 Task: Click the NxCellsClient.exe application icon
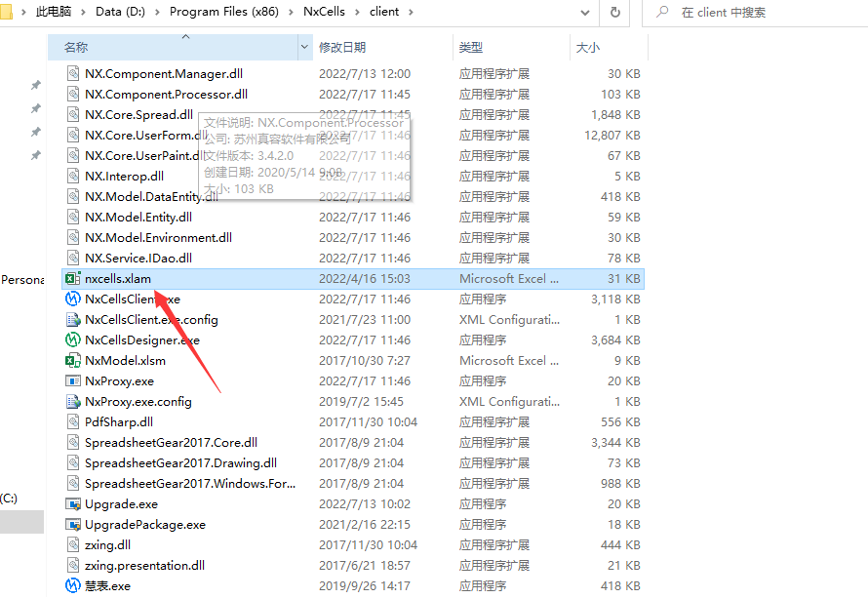coord(72,299)
